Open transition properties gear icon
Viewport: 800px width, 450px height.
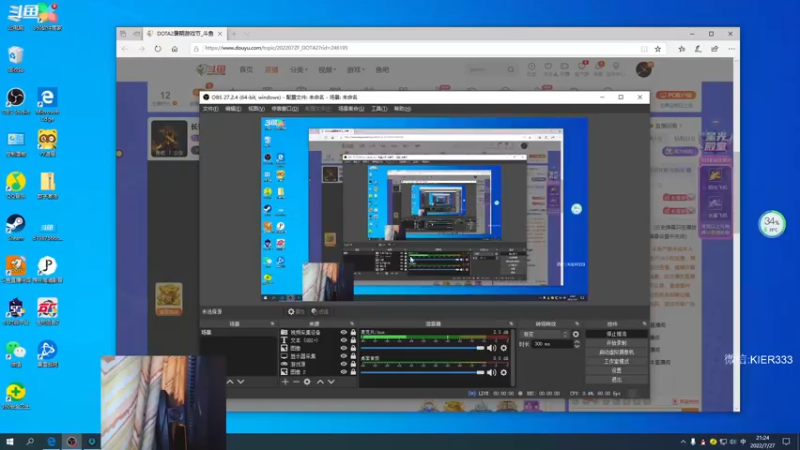576,334
